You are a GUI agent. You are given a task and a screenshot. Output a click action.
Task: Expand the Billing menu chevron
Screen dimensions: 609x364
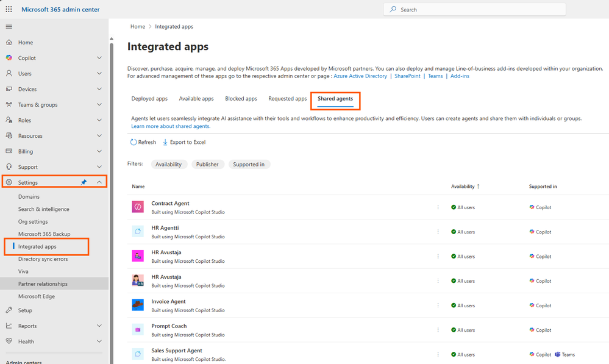coord(99,151)
